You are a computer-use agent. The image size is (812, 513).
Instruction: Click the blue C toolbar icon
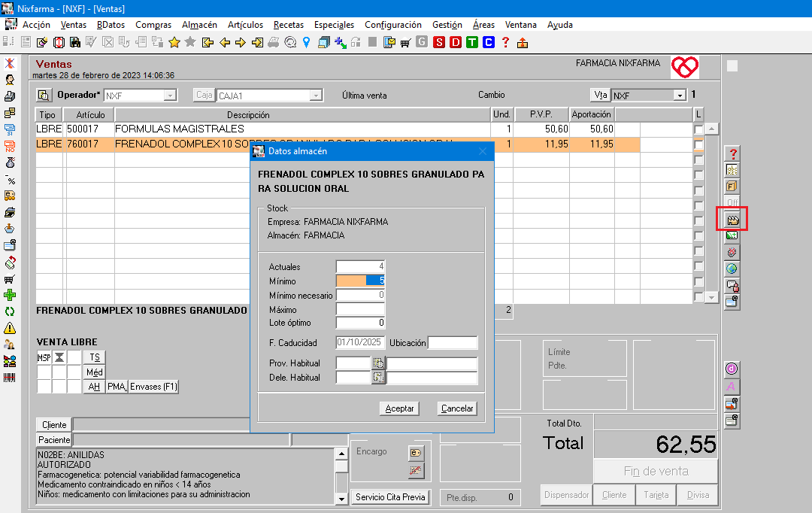pyautogui.click(x=489, y=42)
